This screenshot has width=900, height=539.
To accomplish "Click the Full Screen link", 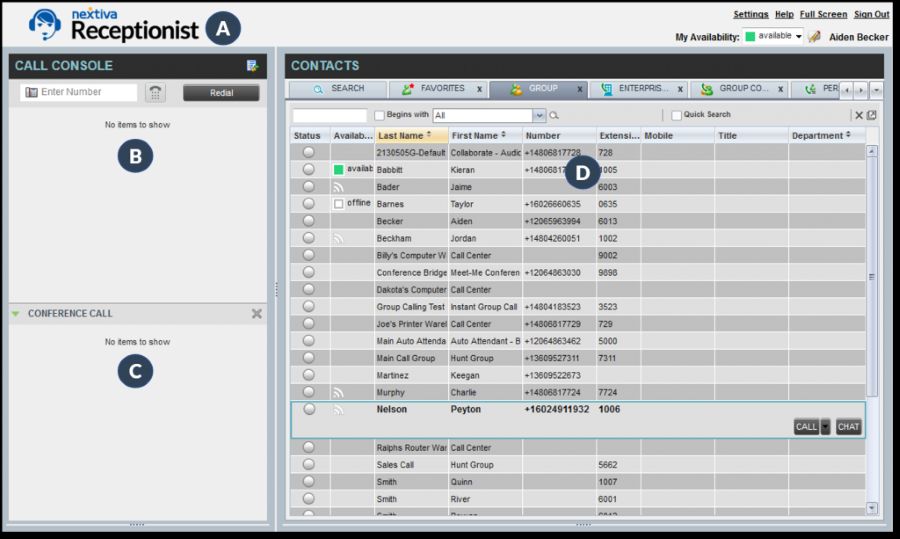I will [823, 14].
